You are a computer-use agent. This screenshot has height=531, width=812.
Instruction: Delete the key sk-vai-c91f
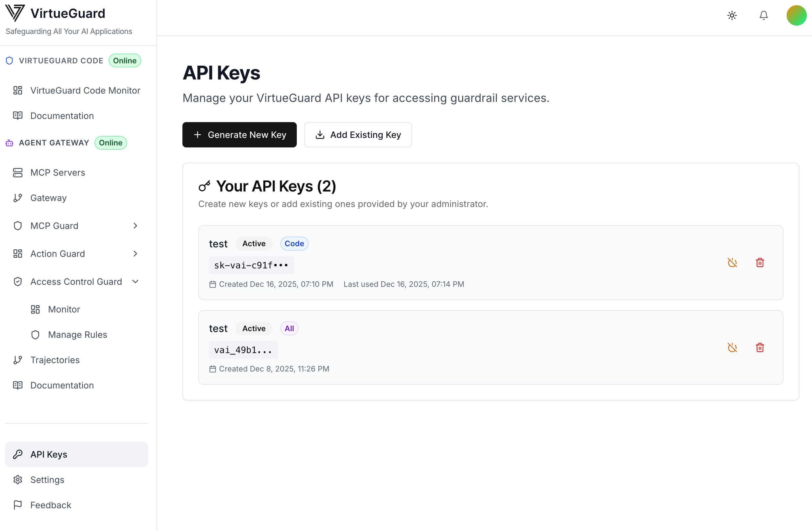(x=760, y=263)
